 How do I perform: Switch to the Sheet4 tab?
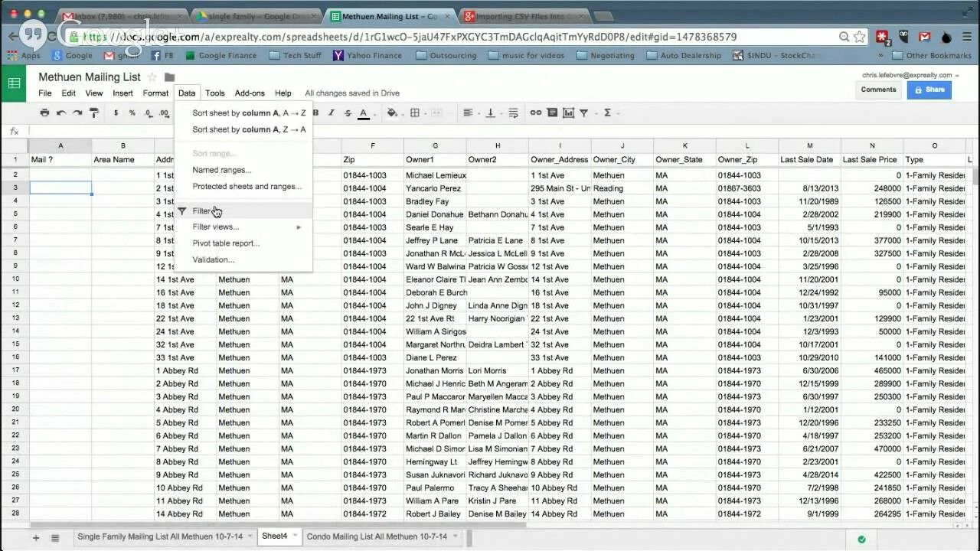point(277,536)
